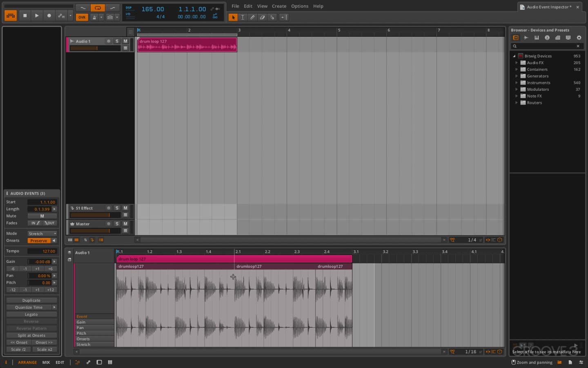Open the Edit menu
Viewport: 588px width, 368px height.
click(248, 6)
